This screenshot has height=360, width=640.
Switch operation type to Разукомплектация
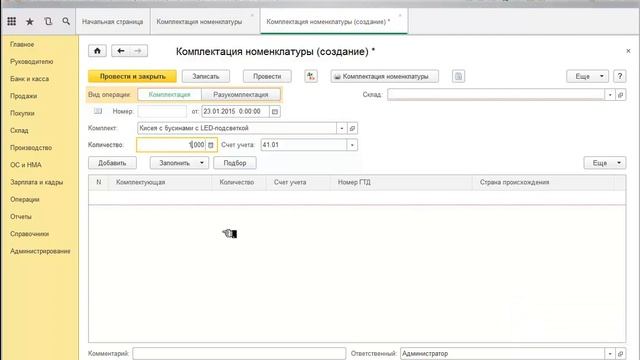(241, 95)
